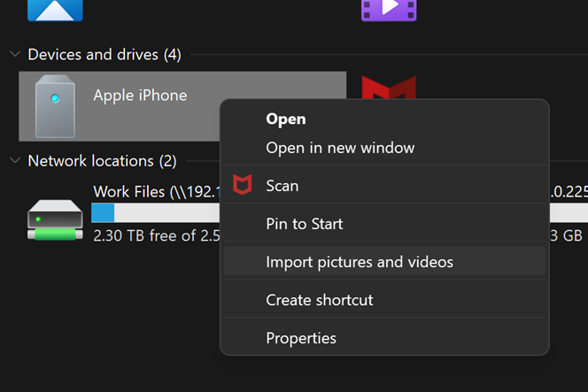
Task: Click the Apple iPhone label
Action: click(x=140, y=96)
